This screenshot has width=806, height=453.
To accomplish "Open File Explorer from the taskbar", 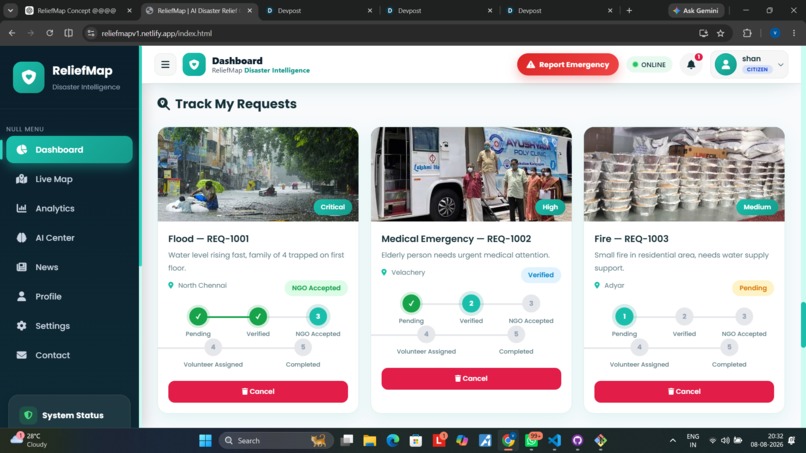I will click(369, 441).
